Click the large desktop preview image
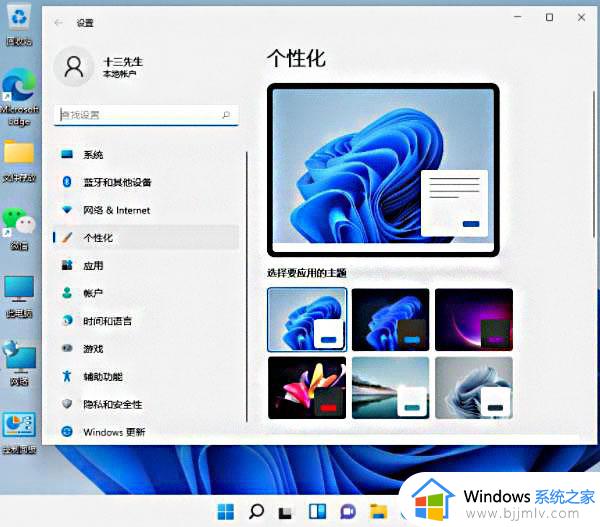 pos(383,170)
